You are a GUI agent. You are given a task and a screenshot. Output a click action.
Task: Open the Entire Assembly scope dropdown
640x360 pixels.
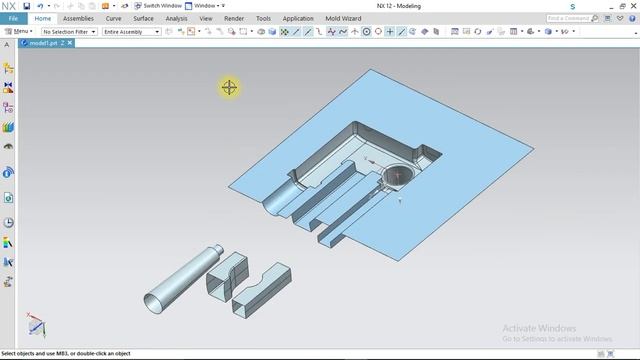(132, 31)
